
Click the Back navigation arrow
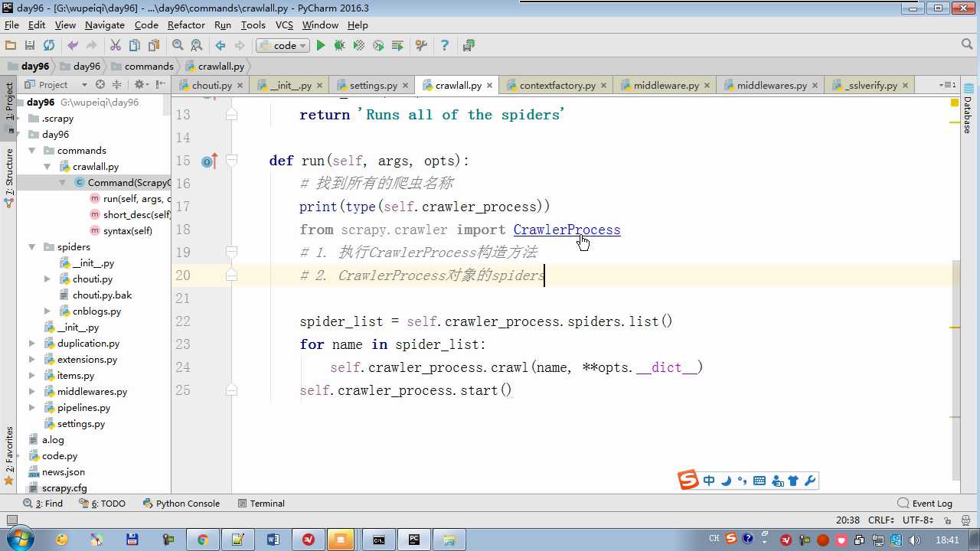pyautogui.click(x=220, y=45)
